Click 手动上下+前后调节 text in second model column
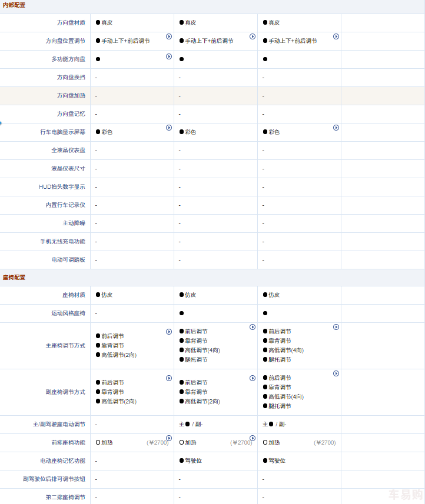Screen dimensions: 425x504 pyautogui.click(x=209, y=41)
